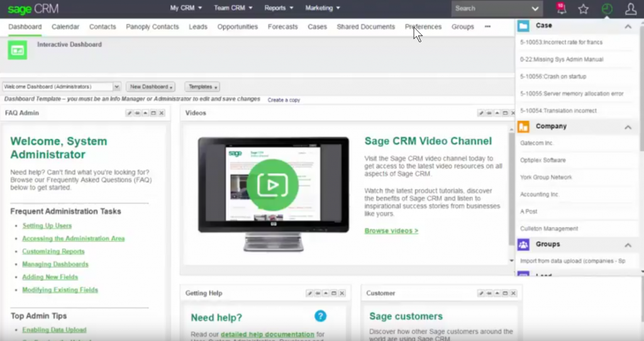The image size is (644, 341).
Task: Maximize the Getting Help gadget
Action: pos(334,293)
